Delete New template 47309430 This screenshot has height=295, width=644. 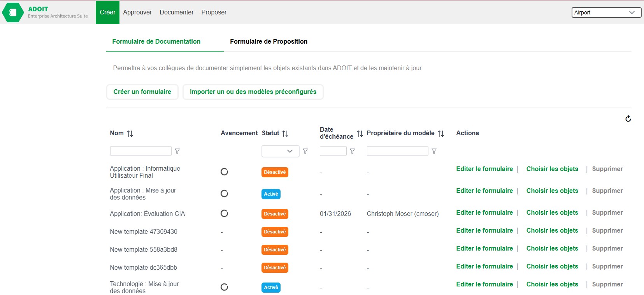coord(607,231)
